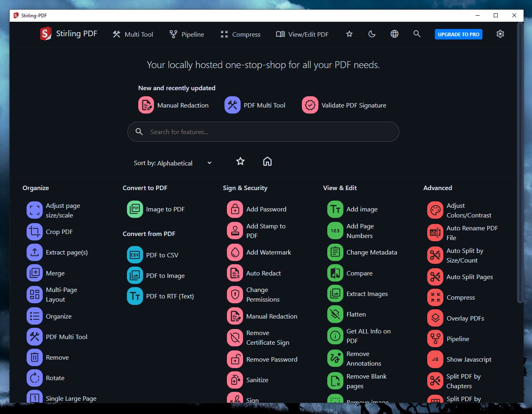Viewport: 532px width, 414px height.
Task: Open the favorites star menu in navbar
Action: 349,34
